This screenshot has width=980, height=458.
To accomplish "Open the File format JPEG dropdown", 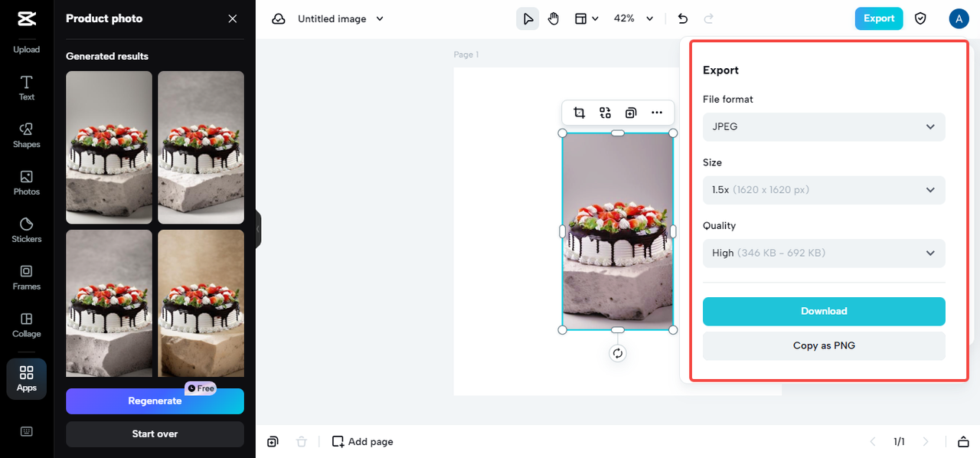I will click(x=824, y=126).
